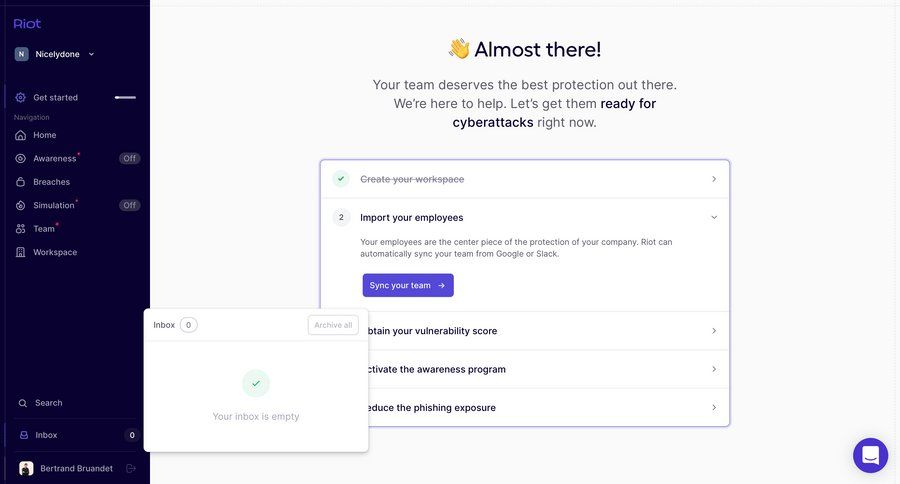Click the Sync your team button
Image resolution: width=900 pixels, height=484 pixels.
tap(407, 285)
